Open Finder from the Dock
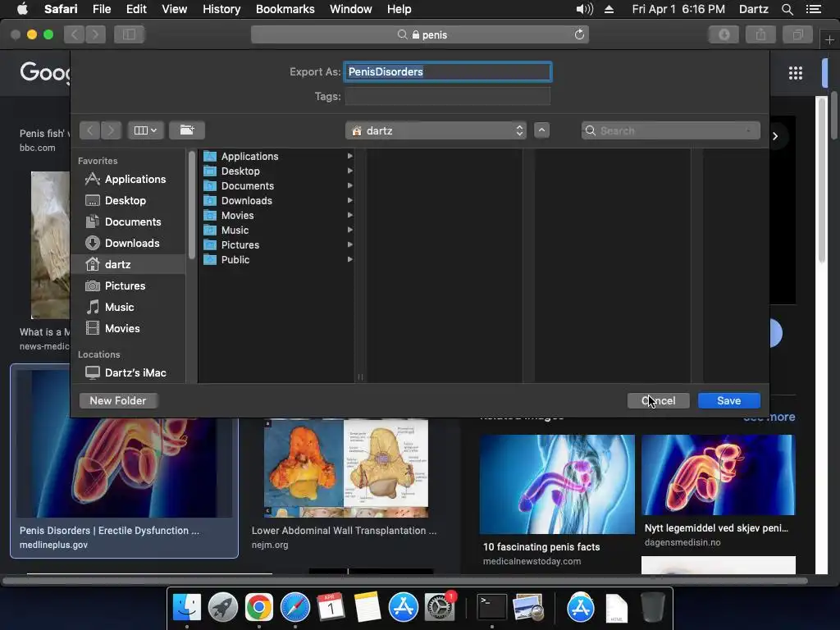The height and width of the screenshot is (630, 840). pos(186,608)
